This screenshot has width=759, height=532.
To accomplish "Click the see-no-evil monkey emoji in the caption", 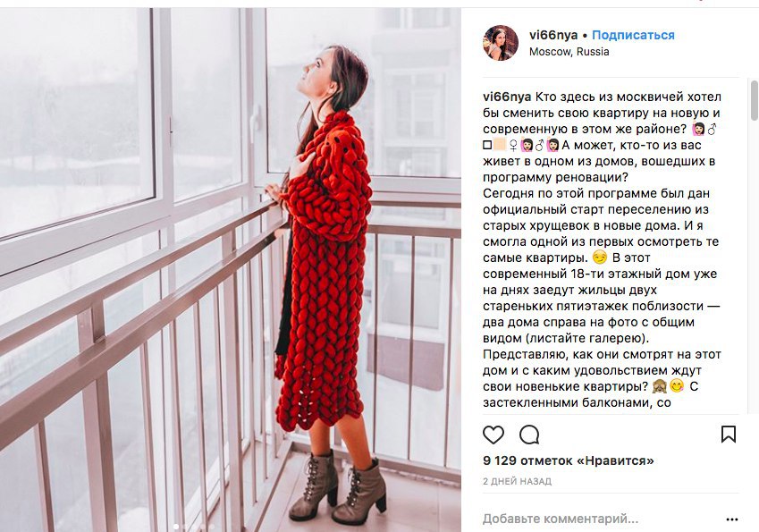I will (x=659, y=386).
